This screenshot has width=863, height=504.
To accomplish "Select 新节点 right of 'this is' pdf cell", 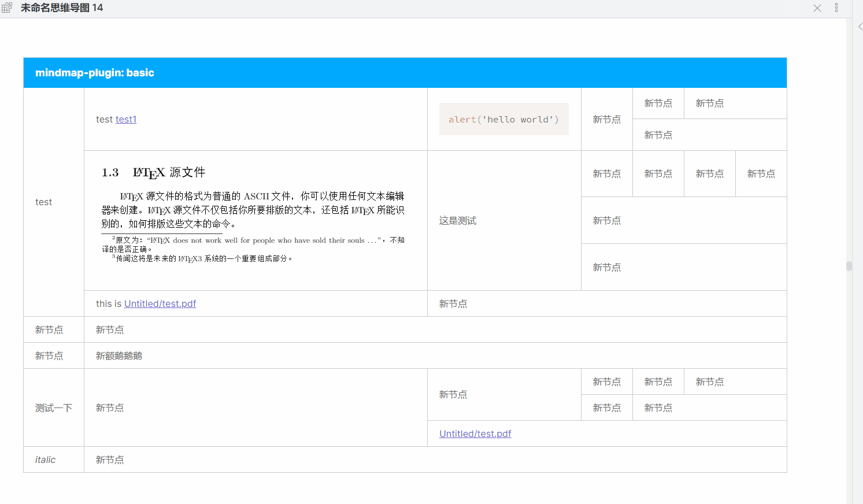I will (x=607, y=304).
